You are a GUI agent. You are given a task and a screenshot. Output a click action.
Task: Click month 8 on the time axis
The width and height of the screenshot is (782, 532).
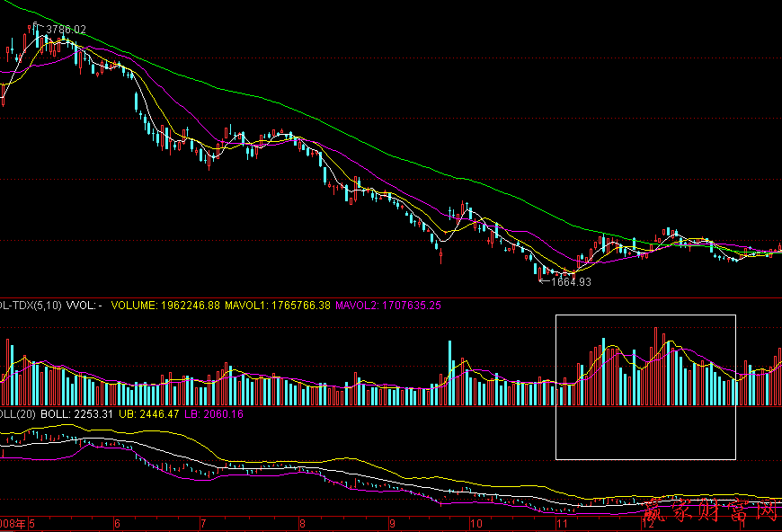pyautogui.click(x=302, y=523)
